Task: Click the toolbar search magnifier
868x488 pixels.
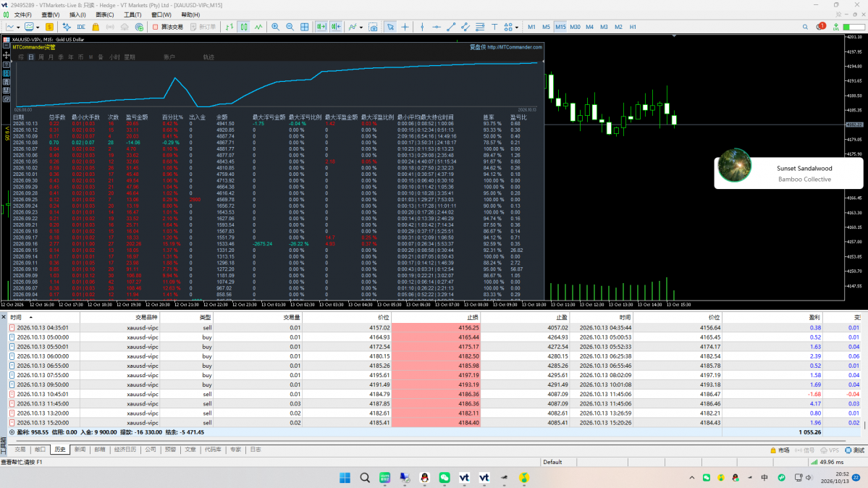Action: (805, 27)
